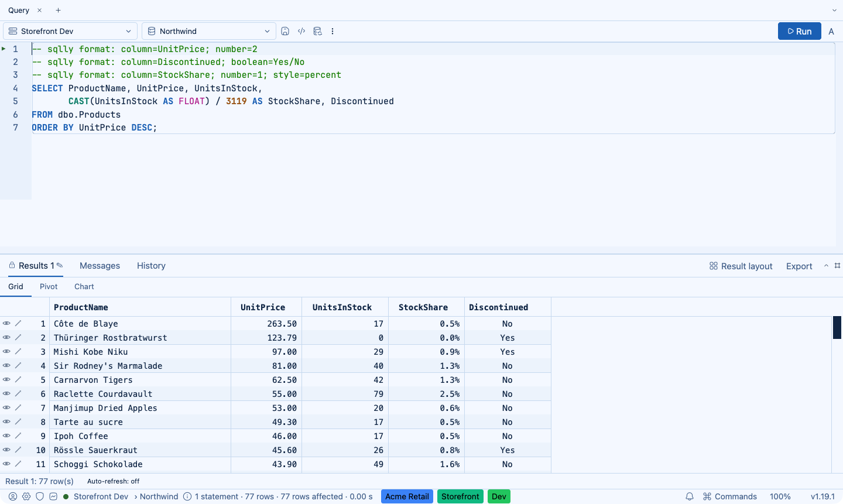Screen dimensions: 843x504
Task: View row 9 Ipoh Coffee with eye icon
Action: tap(6, 436)
